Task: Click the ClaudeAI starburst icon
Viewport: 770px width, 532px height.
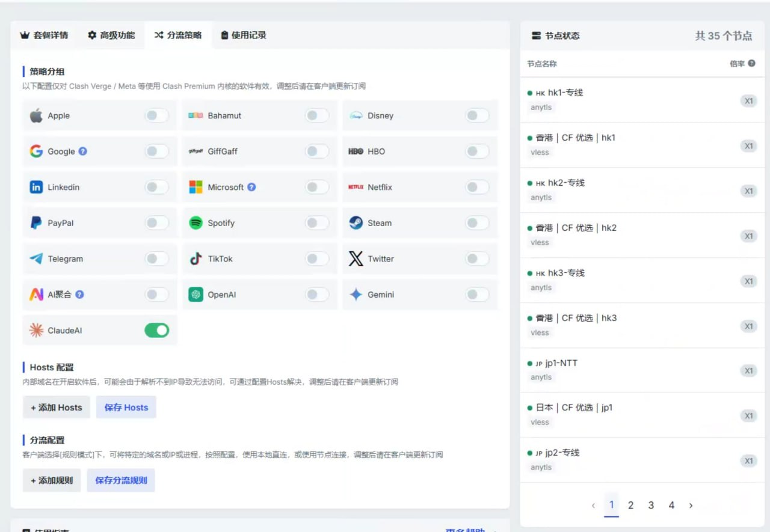Action: click(36, 330)
